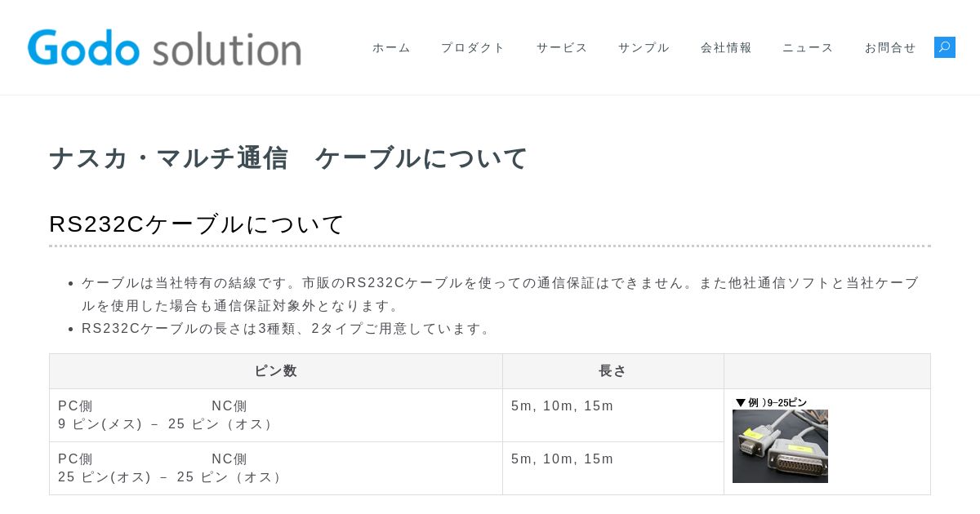
Task: Navigate to 会社情報
Action: (x=726, y=47)
